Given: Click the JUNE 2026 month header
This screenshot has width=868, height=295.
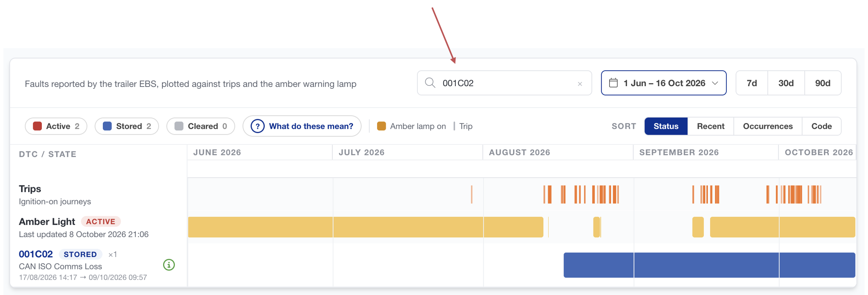Looking at the screenshot, I should coord(217,152).
